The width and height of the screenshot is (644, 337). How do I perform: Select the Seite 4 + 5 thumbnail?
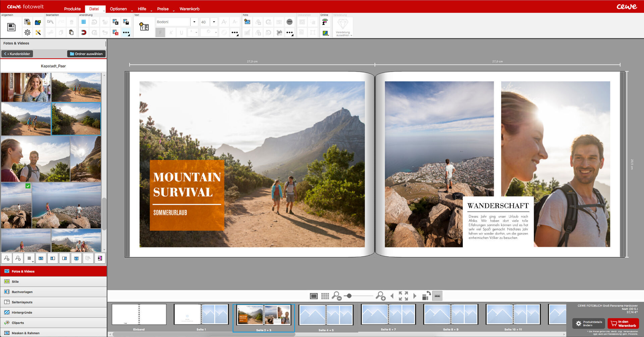coord(326,315)
